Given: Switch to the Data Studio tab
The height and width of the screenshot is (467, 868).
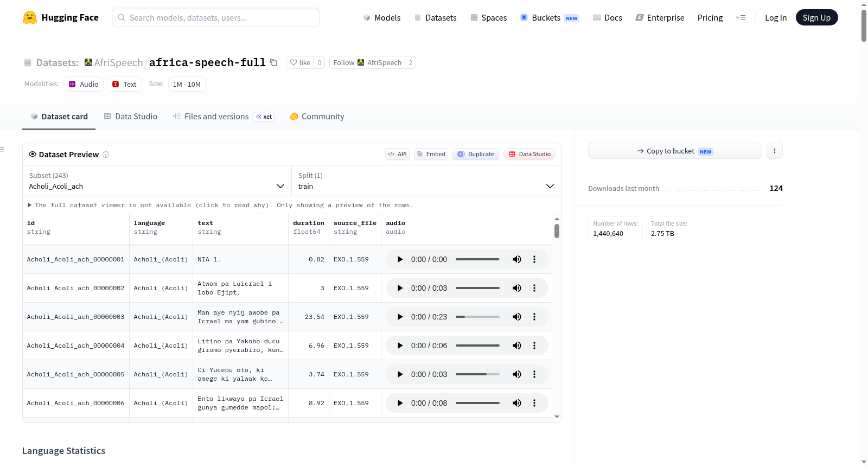Looking at the screenshot, I should pos(131,117).
